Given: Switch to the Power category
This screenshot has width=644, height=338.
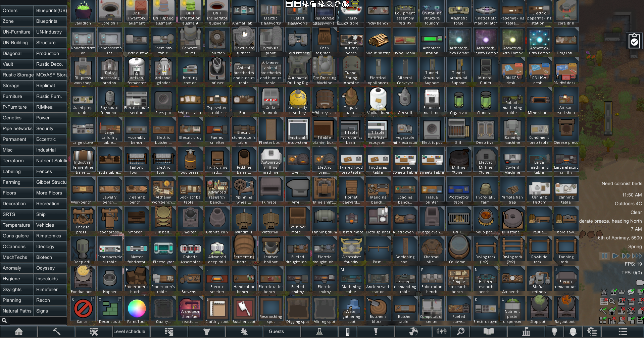Looking at the screenshot, I should coord(50,118).
